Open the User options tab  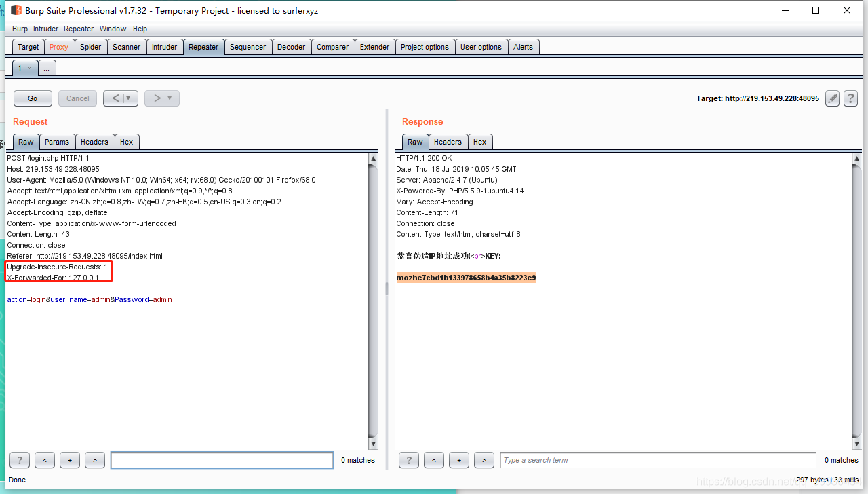(481, 47)
